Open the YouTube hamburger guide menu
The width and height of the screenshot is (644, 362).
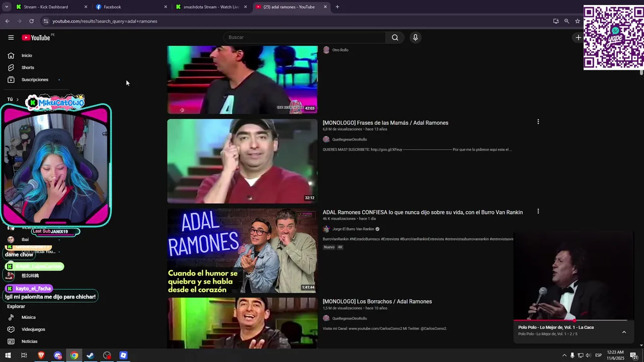pyautogui.click(x=11, y=37)
